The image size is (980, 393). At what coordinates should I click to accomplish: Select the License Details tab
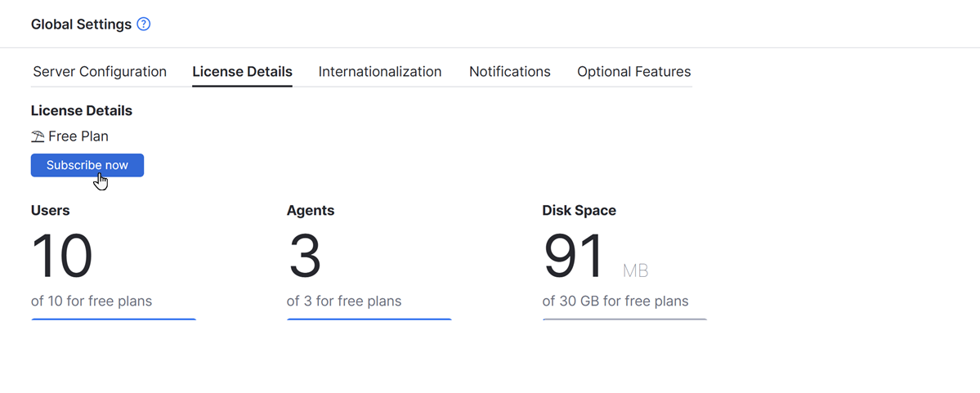click(242, 72)
